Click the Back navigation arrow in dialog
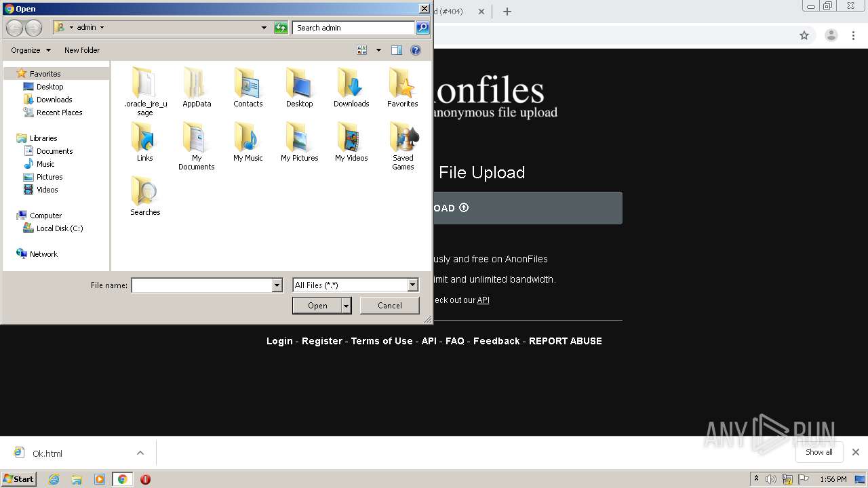The height and width of the screenshot is (488, 868). (14, 28)
